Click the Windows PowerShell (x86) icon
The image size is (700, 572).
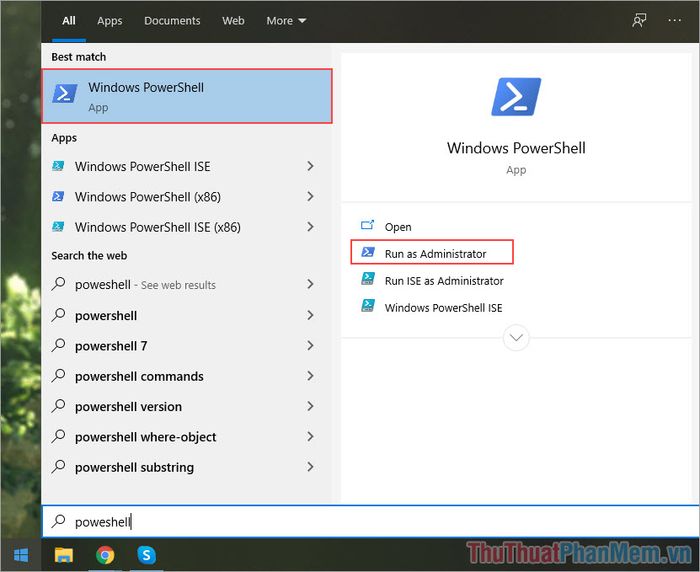[58, 196]
